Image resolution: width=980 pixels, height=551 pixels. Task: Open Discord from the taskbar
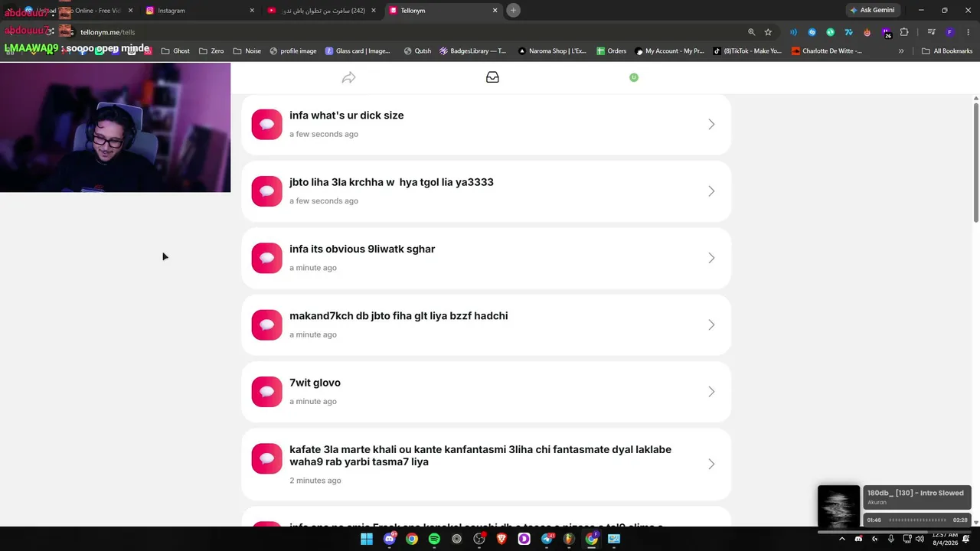[x=390, y=539]
